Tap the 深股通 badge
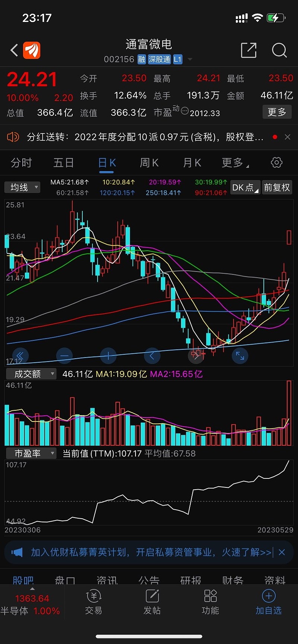298x644 pixels. (x=159, y=59)
